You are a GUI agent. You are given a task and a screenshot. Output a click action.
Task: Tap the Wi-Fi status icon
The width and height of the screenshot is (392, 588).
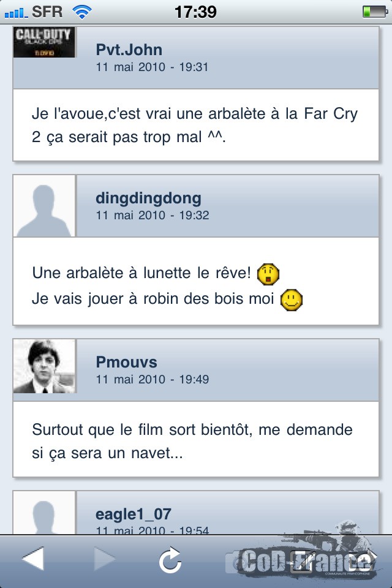(x=82, y=12)
